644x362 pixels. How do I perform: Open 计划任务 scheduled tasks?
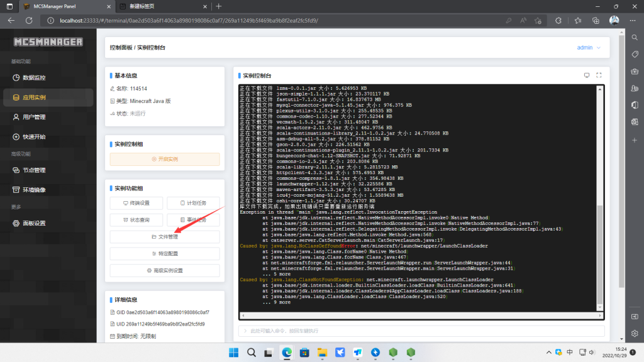(x=193, y=203)
